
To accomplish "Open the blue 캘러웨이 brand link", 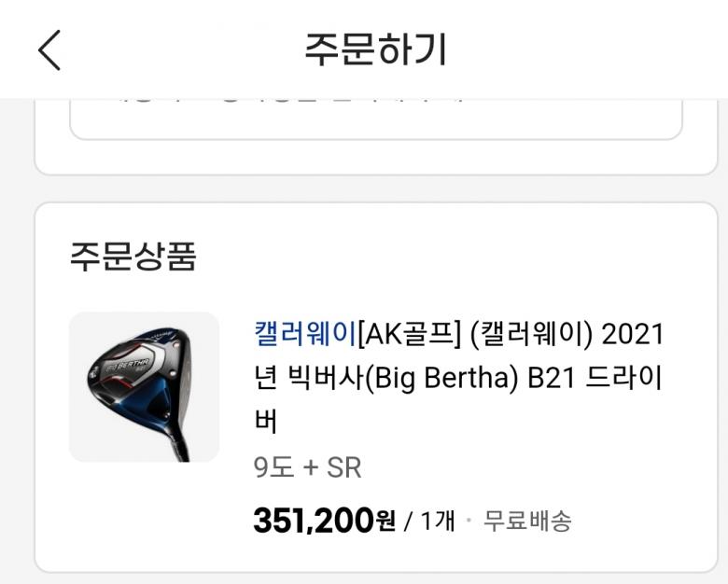I will 305,333.
